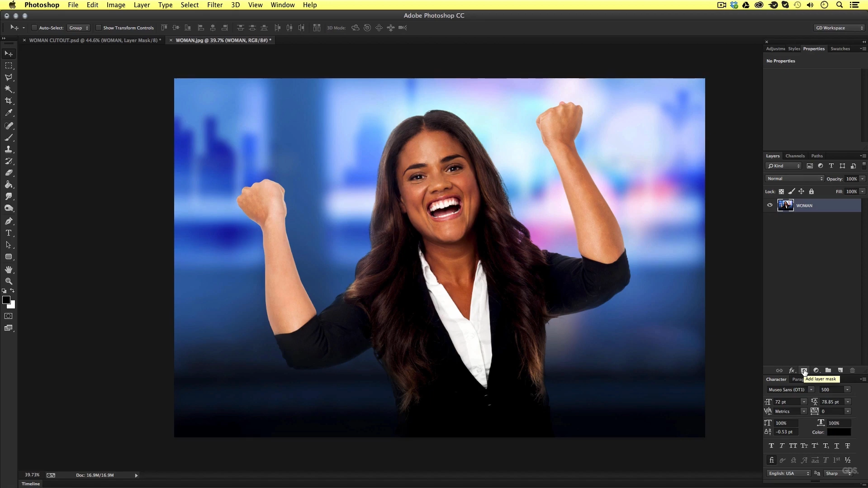Select the Clone Stamp tool
Image resolution: width=868 pixels, height=488 pixels.
(9, 149)
